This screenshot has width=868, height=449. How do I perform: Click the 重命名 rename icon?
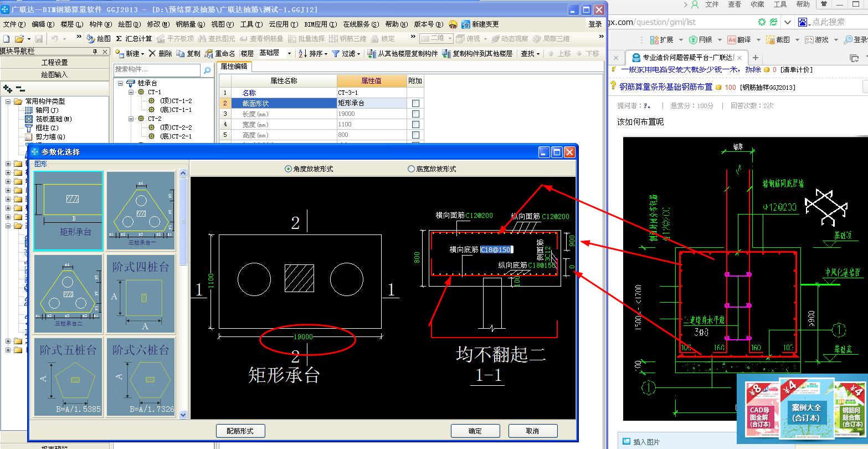click(x=209, y=54)
